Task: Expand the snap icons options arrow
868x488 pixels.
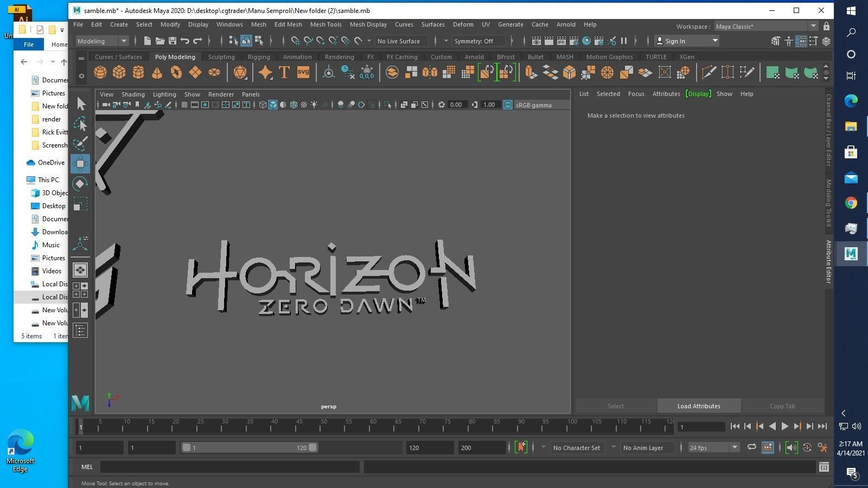Action: tap(369, 41)
